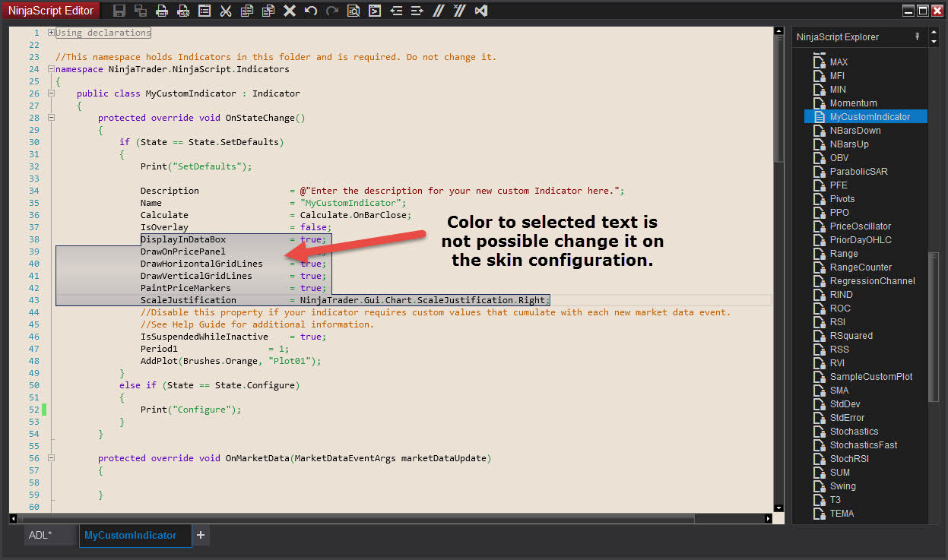The height and width of the screenshot is (560, 948).
Task: Click the Print toolbar icon
Action: pyautogui.click(x=162, y=11)
